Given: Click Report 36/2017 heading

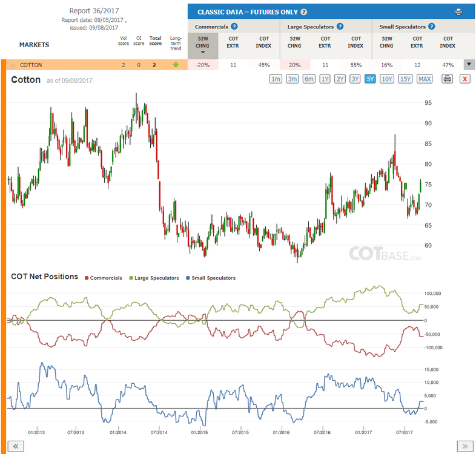Looking at the screenshot, I should (x=94, y=11).
